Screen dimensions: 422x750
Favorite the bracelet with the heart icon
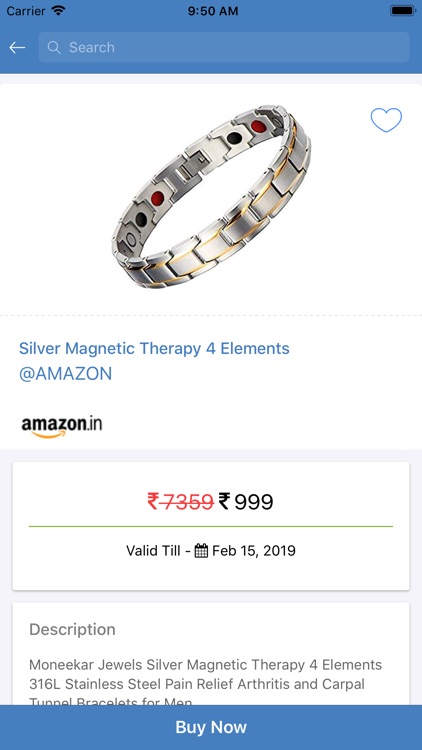pyautogui.click(x=386, y=120)
